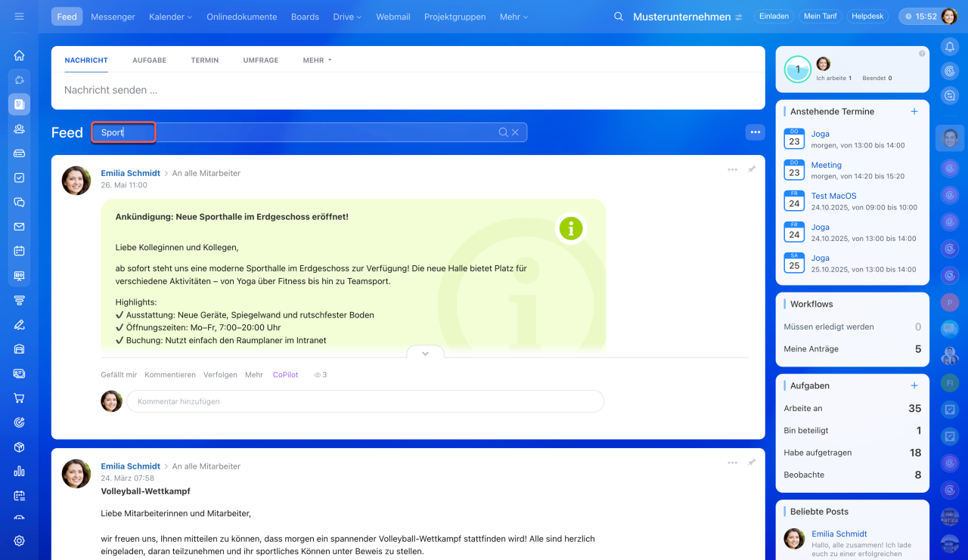
Task: Click the Habe aufgetragen count 18
Action: pos(915,453)
